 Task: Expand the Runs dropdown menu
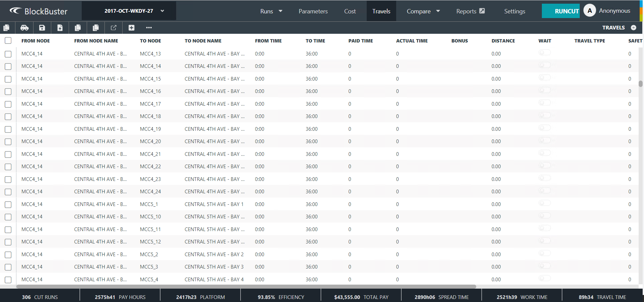click(271, 11)
